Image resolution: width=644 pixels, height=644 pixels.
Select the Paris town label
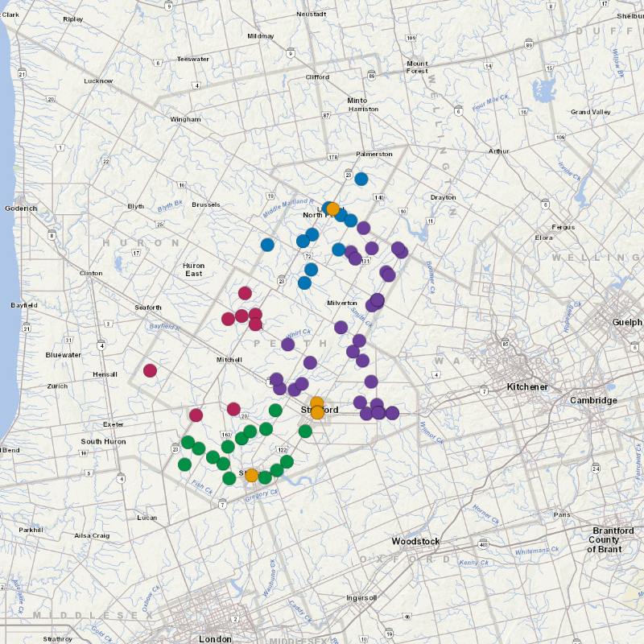(561, 514)
